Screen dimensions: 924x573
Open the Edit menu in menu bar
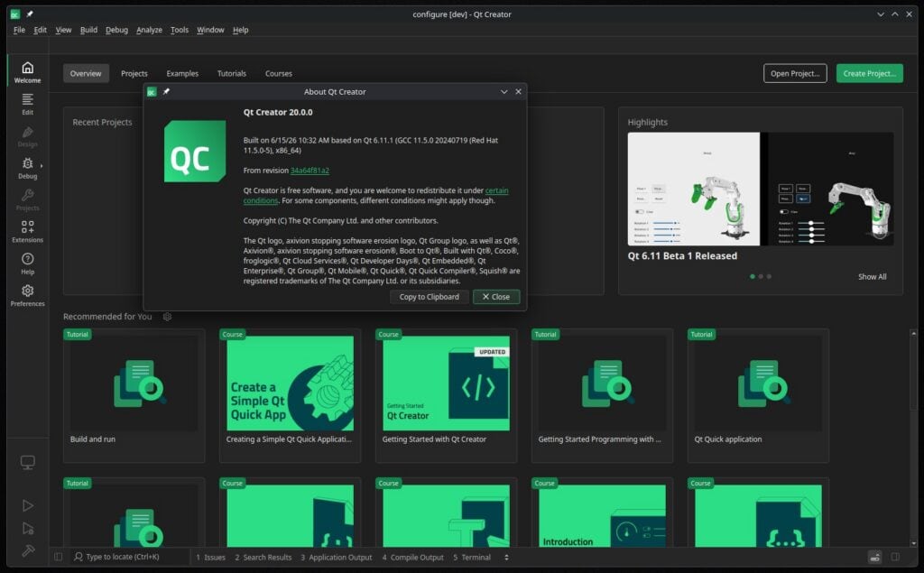[x=40, y=30]
